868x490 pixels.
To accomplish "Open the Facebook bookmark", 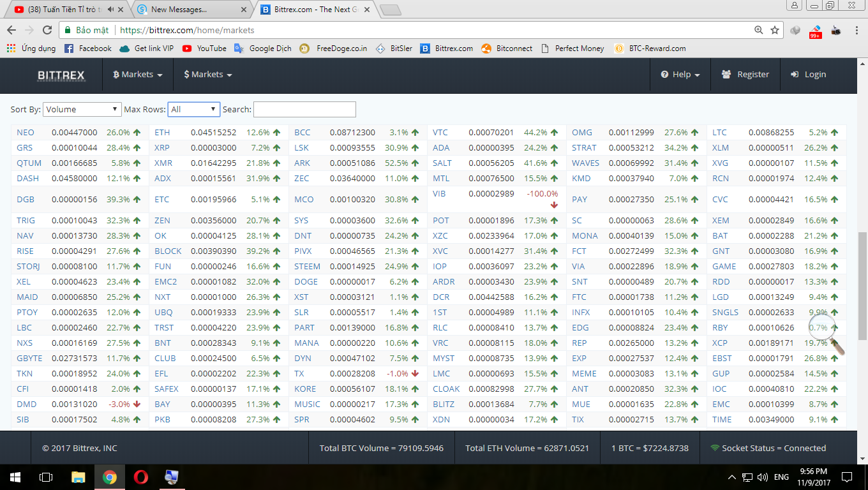I will coord(88,48).
